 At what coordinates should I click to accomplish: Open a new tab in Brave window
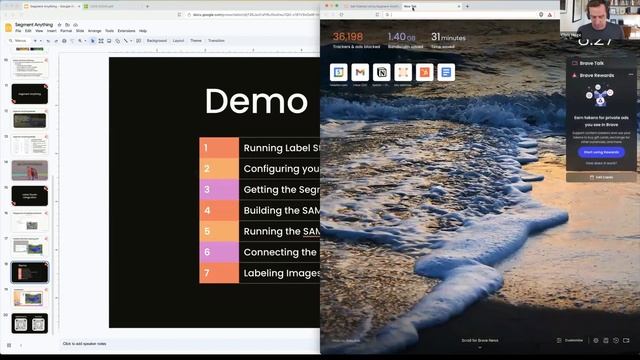click(467, 6)
